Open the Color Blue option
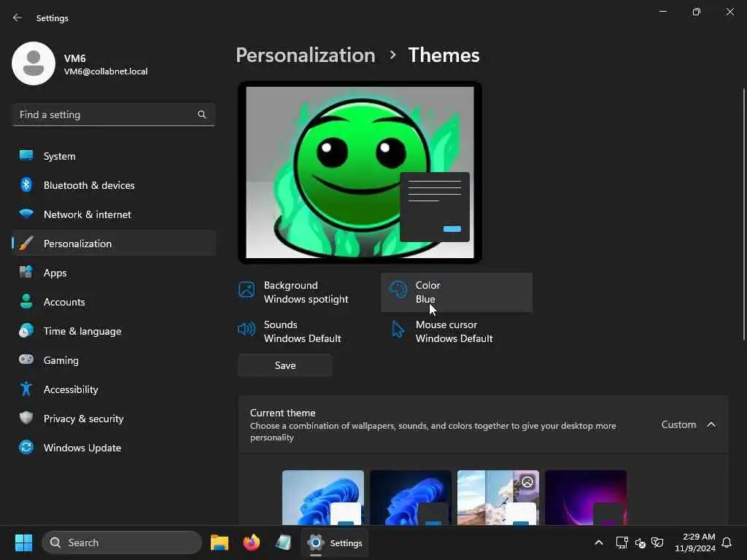The height and width of the screenshot is (560, 747). [x=457, y=292]
